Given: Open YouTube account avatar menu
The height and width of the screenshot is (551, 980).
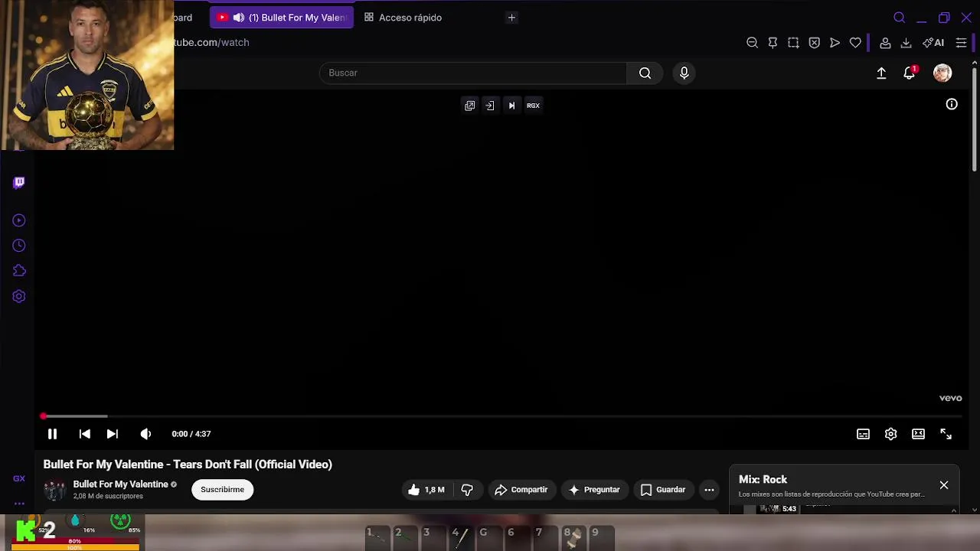Looking at the screenshot, I should click(942, 73).
